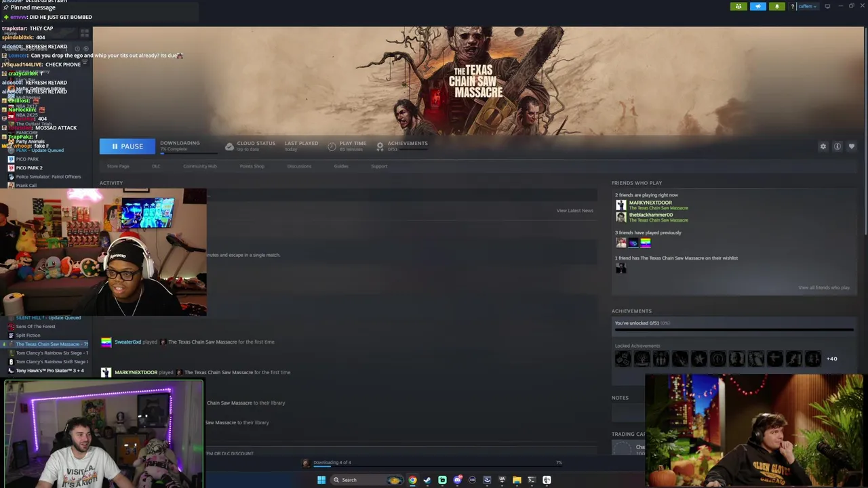Screen dimensions: 868x488
Task: Open the first locked achievement icon
Action: coord(623,359)
